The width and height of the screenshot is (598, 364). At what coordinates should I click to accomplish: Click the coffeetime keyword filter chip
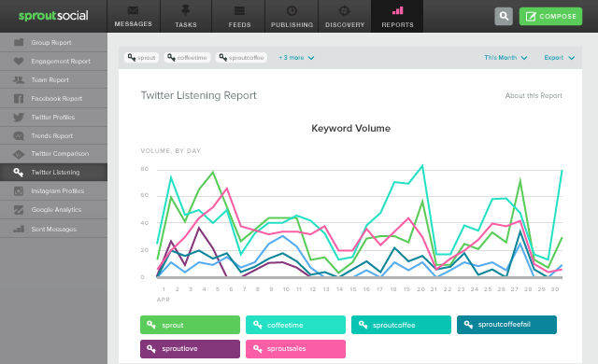(x=187, y=58)
